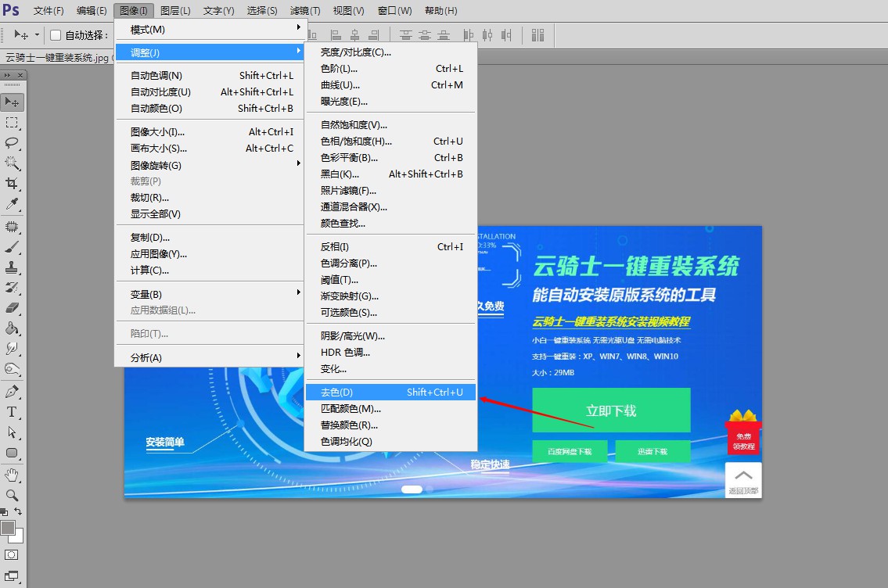The image size is (888, 588).
Task: Click the 迅雷下载 button in the image
Action: pos(653,451)
